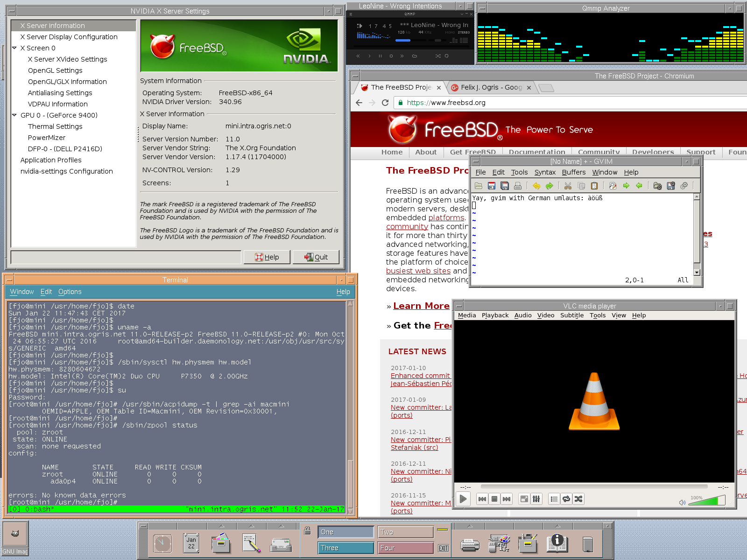
Task: Click the Save icon in GVIM toolbar
Action: coord(492,186)
